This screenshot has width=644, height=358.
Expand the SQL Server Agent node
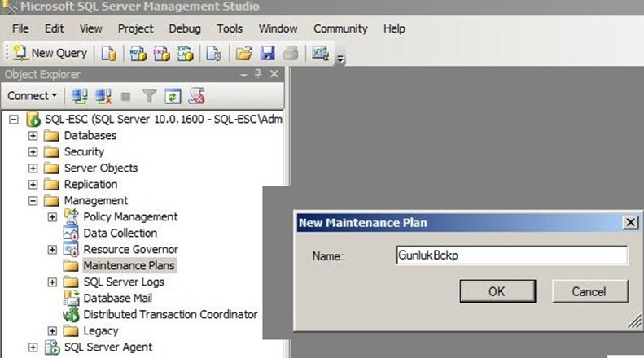click(x=33, y=347)
